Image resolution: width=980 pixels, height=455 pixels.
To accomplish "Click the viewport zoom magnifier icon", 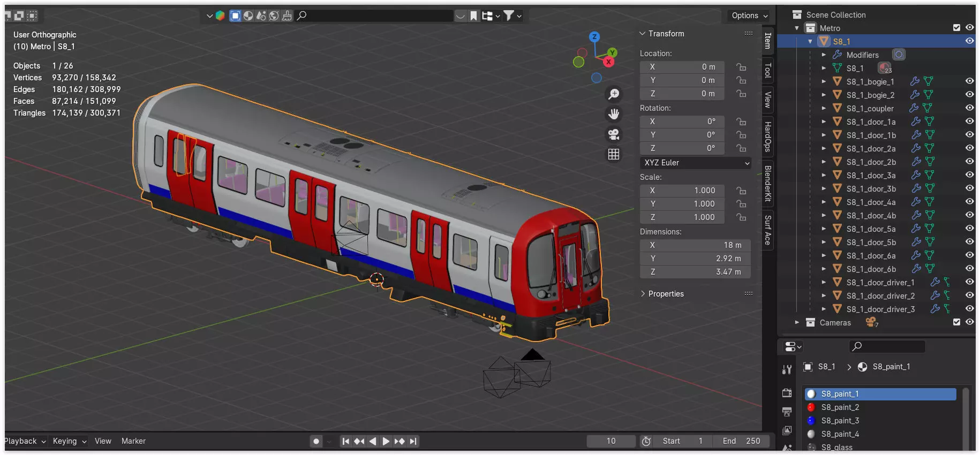I will pos(614,94).
